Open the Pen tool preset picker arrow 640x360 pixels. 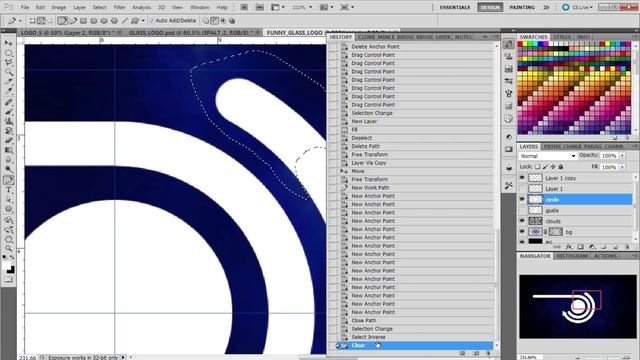(20, 20)
